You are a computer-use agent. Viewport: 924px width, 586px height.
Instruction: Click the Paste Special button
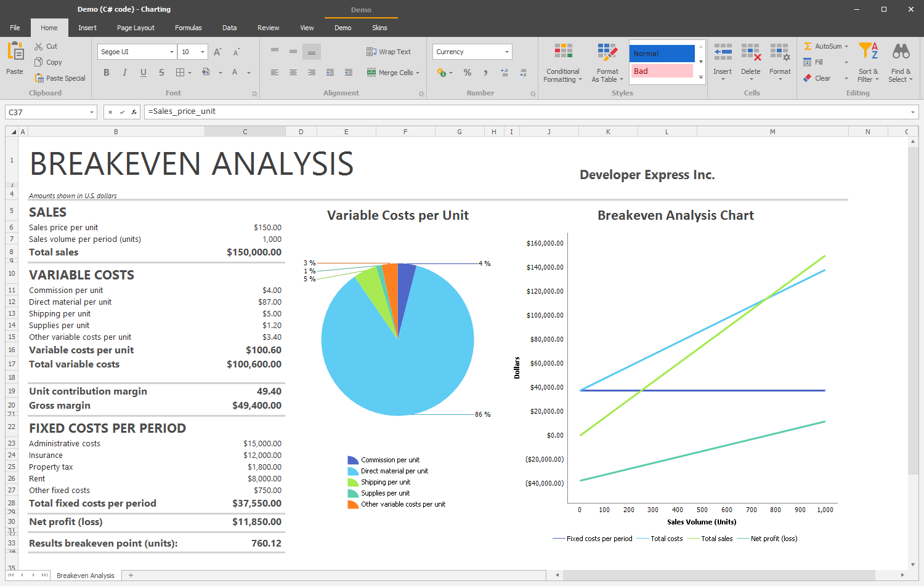(x=60, y=78)
